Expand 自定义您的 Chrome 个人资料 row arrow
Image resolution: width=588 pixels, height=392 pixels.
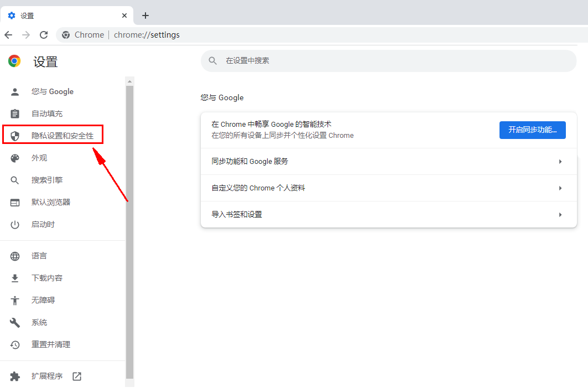(560, 188)
